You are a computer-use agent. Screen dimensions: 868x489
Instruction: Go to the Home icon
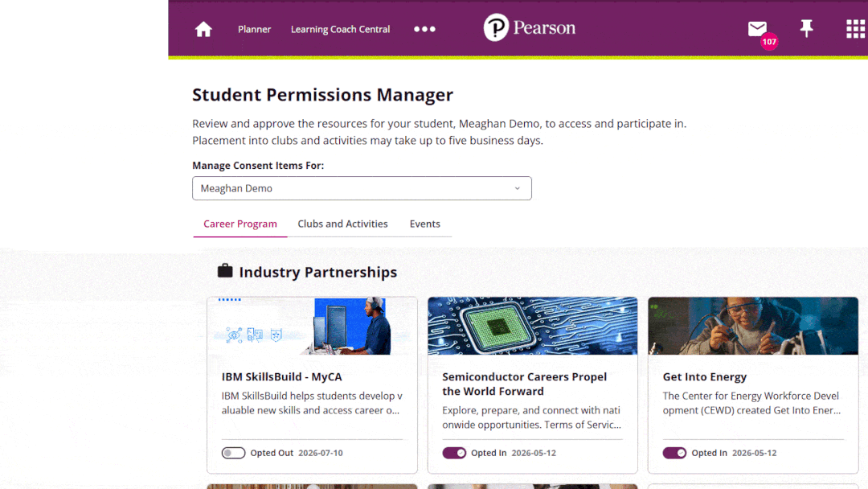[203, 29]
